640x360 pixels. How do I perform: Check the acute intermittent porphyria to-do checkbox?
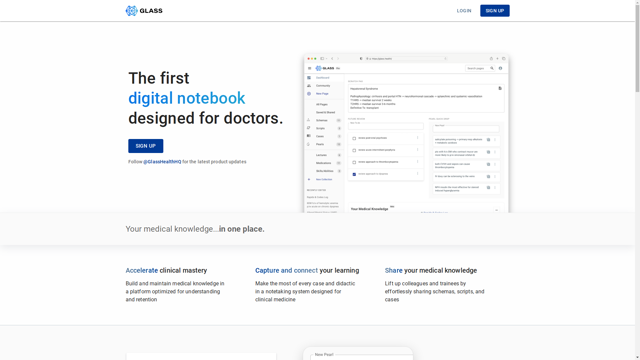click(354, 150)
